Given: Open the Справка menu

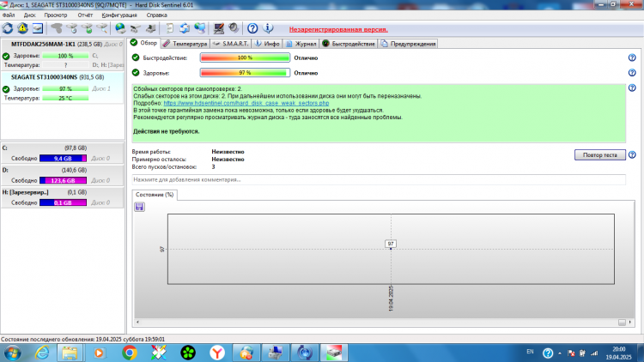Looking at the screenshot, I should [x=157, y=15].
